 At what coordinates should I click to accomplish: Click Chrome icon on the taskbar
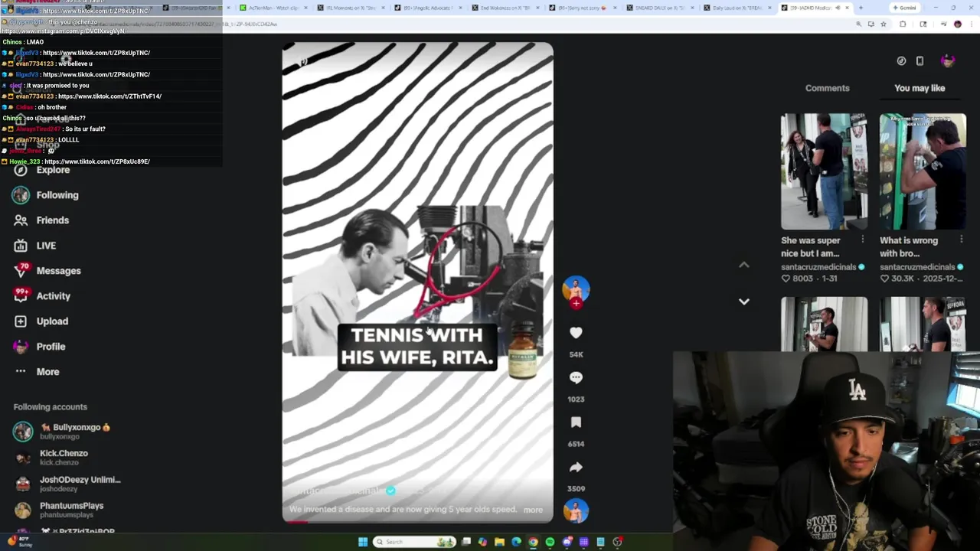pos(533,542)
